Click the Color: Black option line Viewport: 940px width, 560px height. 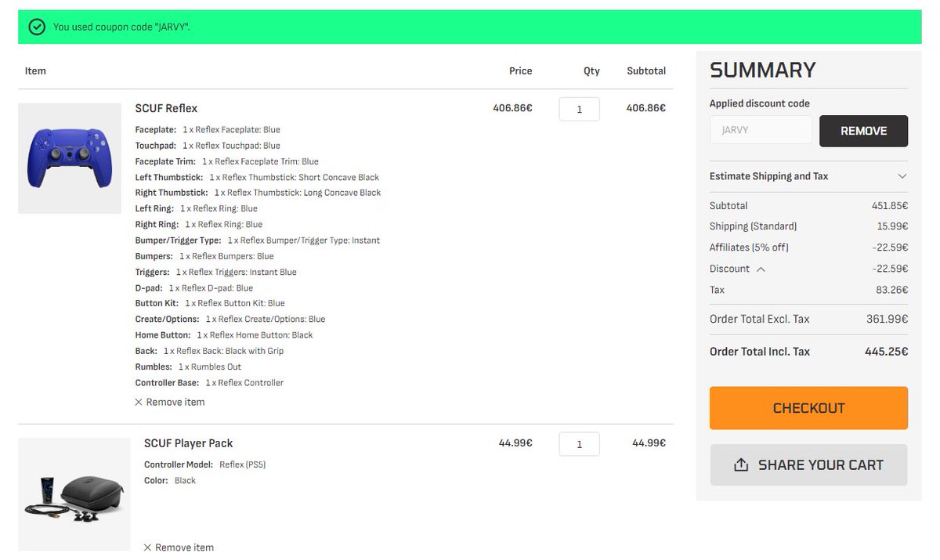pos(170,480)
